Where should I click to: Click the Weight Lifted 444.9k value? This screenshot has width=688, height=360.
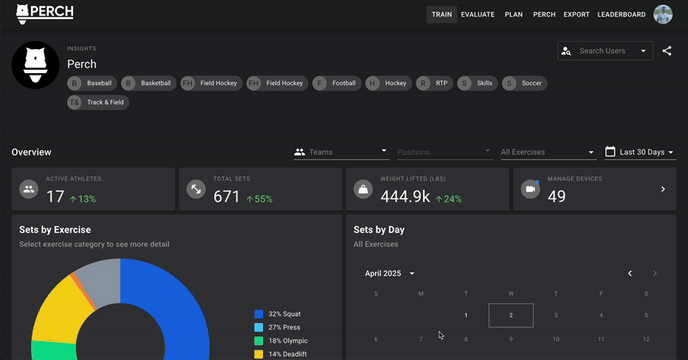pyautogui.click(x=405, y=197)
